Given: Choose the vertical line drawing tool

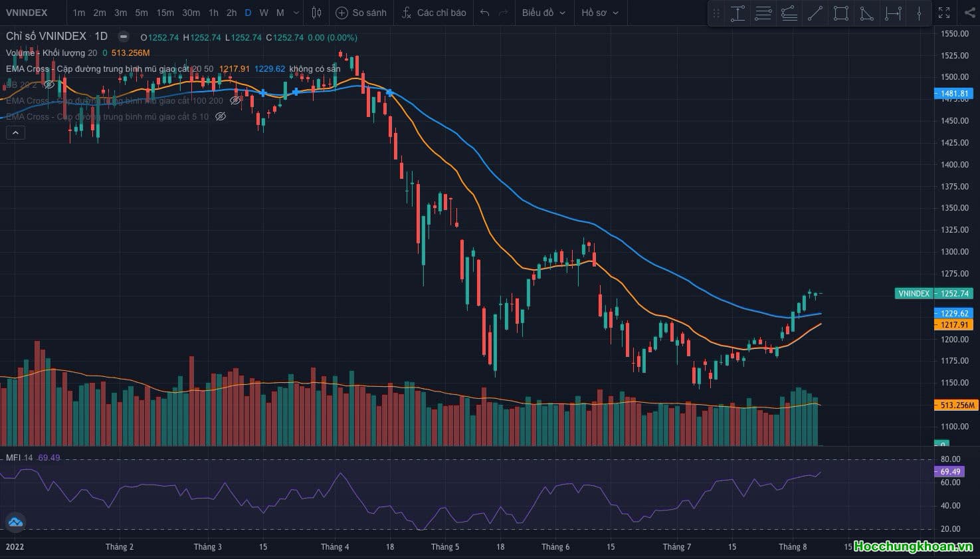Looking at the screenshot, I should coord(920,13).
